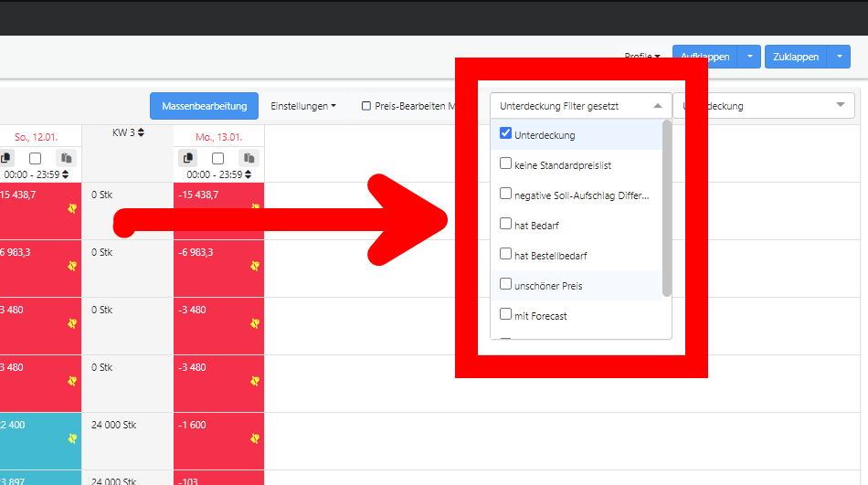The height and width of the screenshot is (485, 868).
Task: Click the yellow bell icon in Mo. -6 983,3 cell
Action: (x=255, y=267)
